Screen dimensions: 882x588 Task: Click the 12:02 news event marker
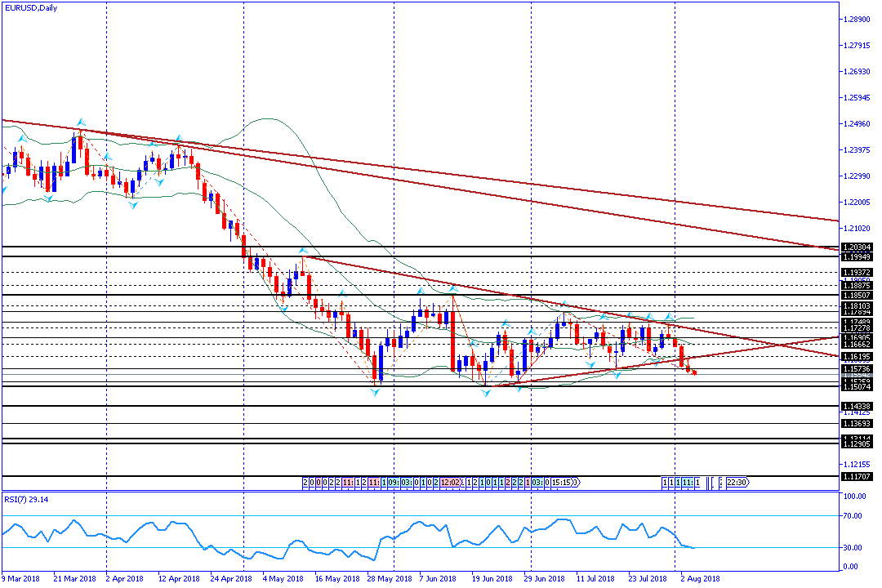point(451,482)
